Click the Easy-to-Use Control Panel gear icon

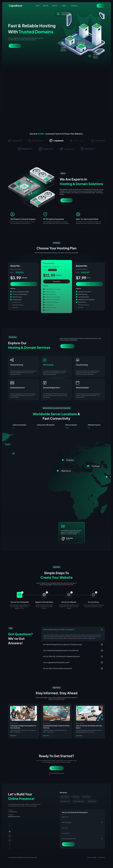point(78,214)
